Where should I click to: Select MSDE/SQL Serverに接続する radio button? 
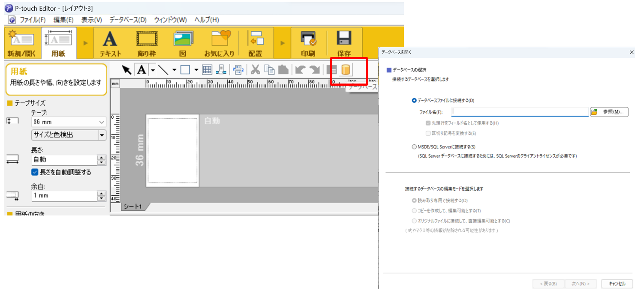coord(414,147)
